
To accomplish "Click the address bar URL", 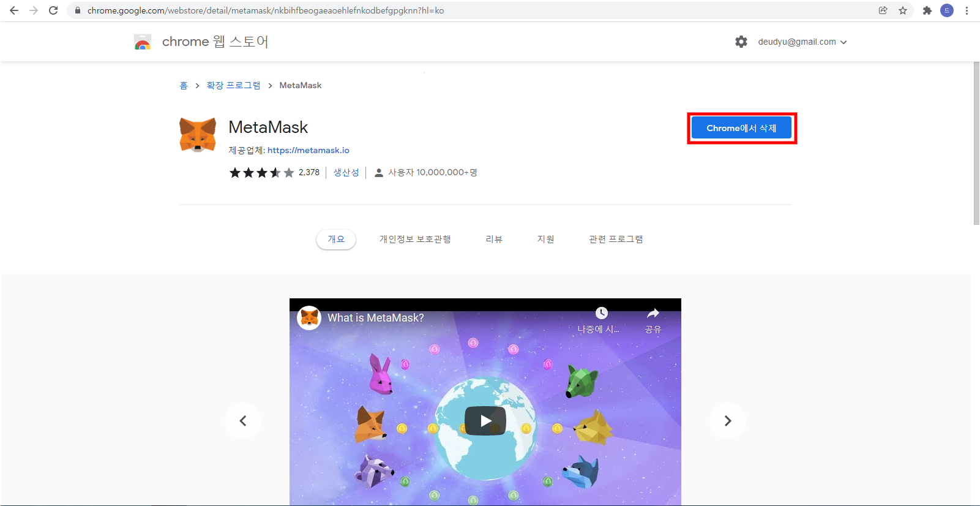I will pyautogui.click(x=266, y=10).
